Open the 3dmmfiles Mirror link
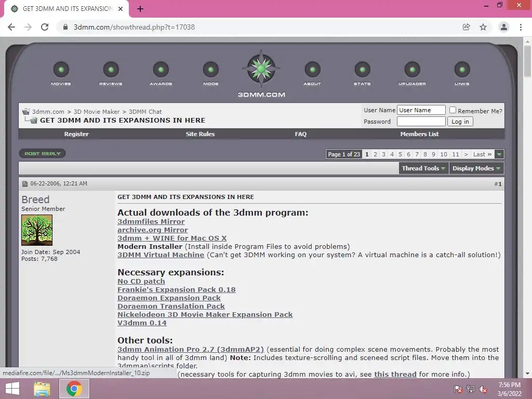Image resolution: width=532 pixels, height=399 pixels. (x=151, y=221)
